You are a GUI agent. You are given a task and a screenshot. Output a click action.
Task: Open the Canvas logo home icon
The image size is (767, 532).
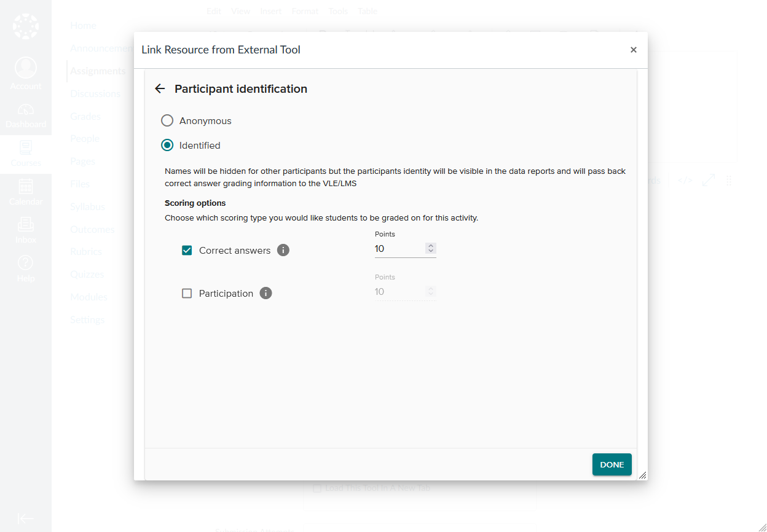[x=26, y=26]
